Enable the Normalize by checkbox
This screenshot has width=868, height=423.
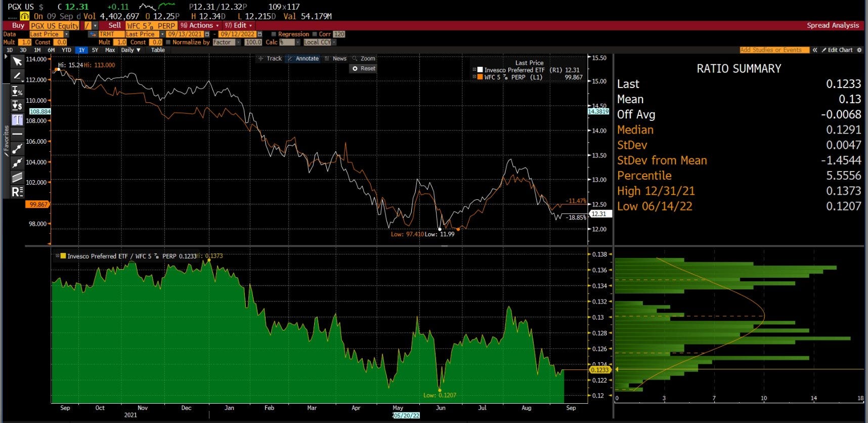(x=168, y=42)
